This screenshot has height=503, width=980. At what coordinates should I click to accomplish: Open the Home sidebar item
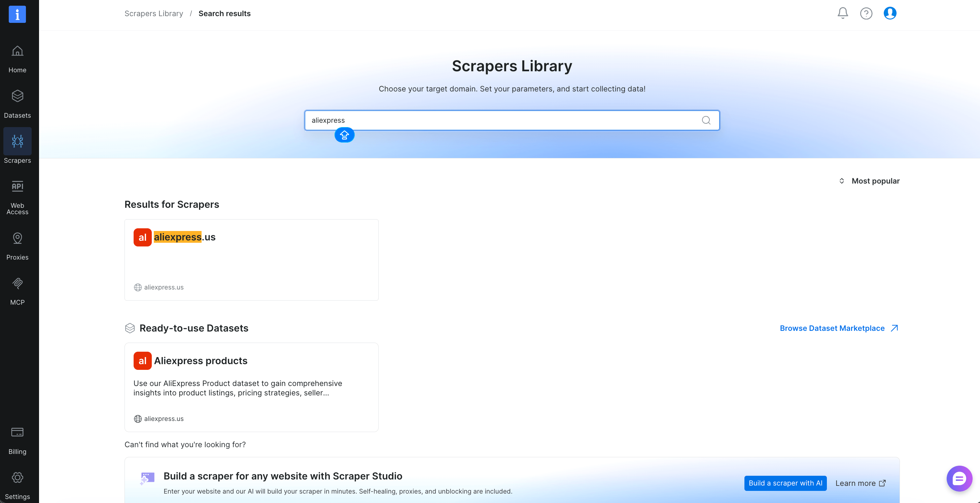17,59
